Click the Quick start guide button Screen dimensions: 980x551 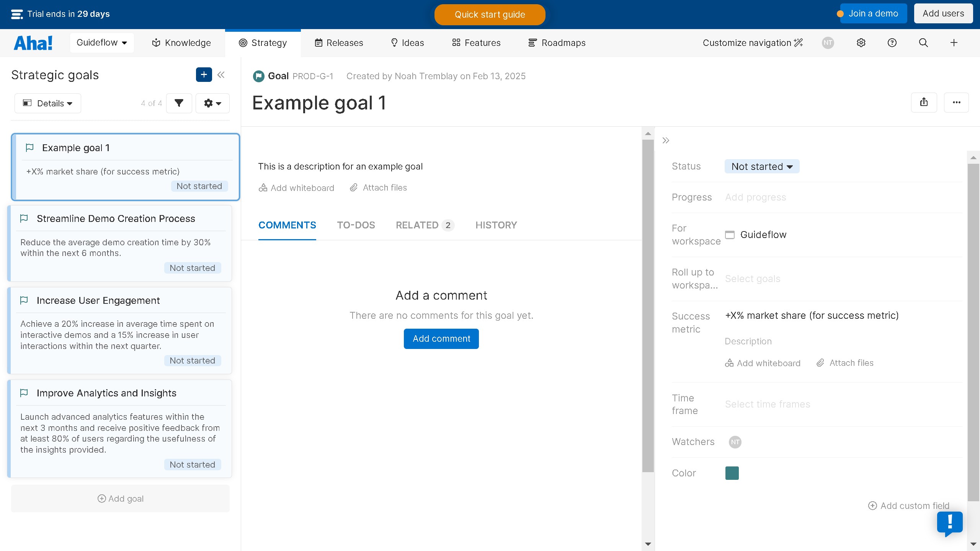490,15
